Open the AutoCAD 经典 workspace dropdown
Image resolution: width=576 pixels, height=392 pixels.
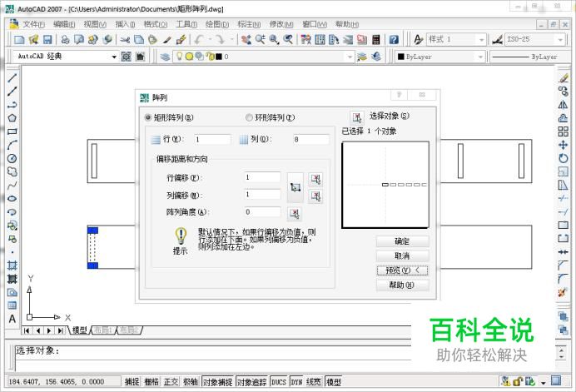point(114,57)
